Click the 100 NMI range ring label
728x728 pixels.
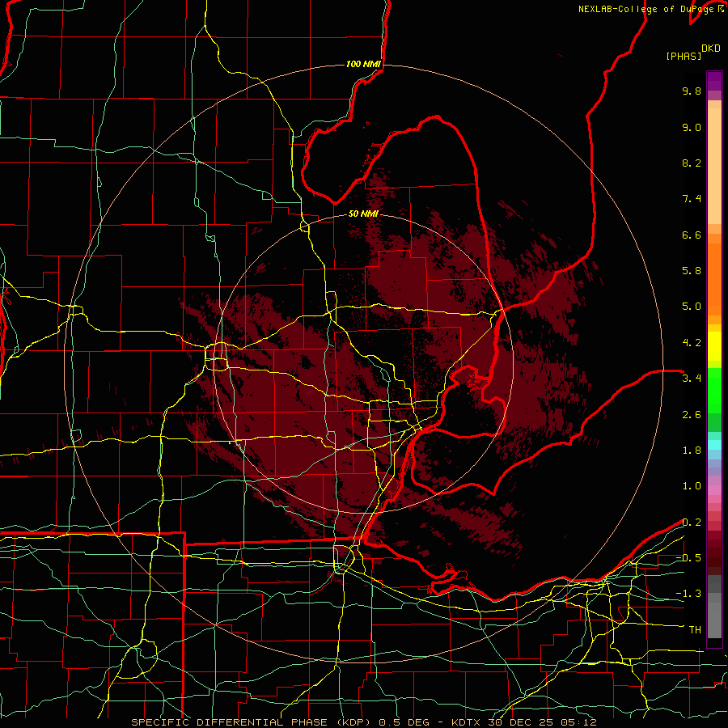coord(363,64)
